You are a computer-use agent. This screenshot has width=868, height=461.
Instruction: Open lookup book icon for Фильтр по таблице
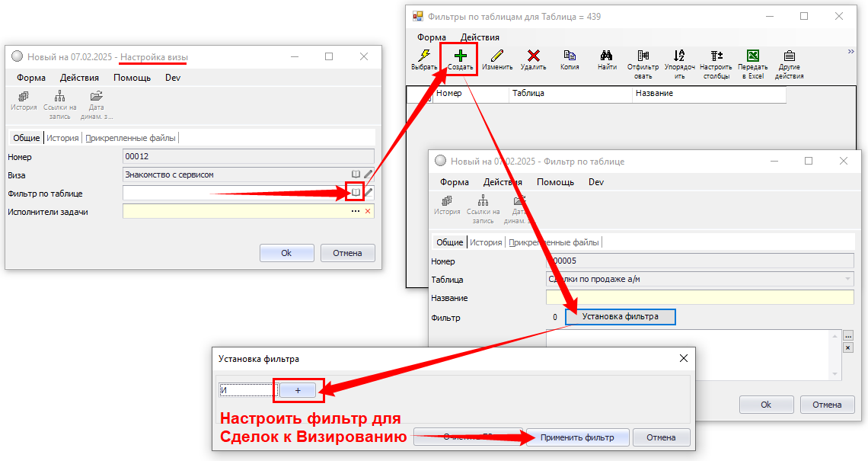[x=356, y=193]
